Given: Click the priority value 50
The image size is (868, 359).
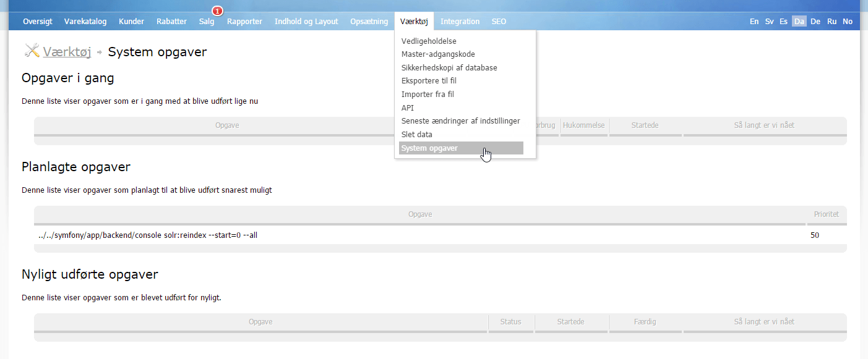Looking at the screenshot, I should pos(815,235).
